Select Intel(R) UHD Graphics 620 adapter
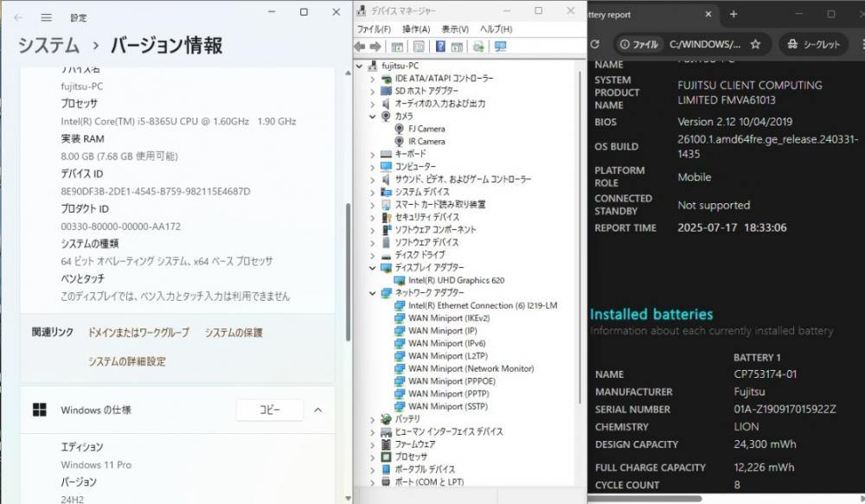 click(x=456, y=280)
